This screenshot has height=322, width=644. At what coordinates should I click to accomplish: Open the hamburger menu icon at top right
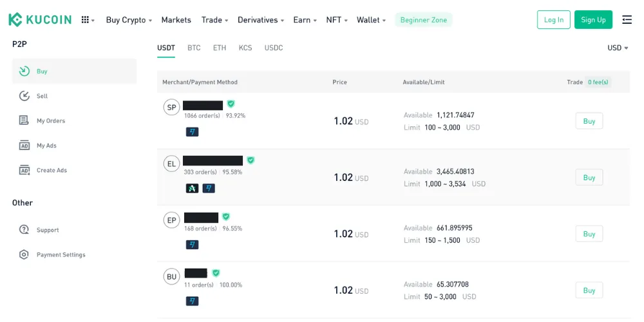pos(627,20)
